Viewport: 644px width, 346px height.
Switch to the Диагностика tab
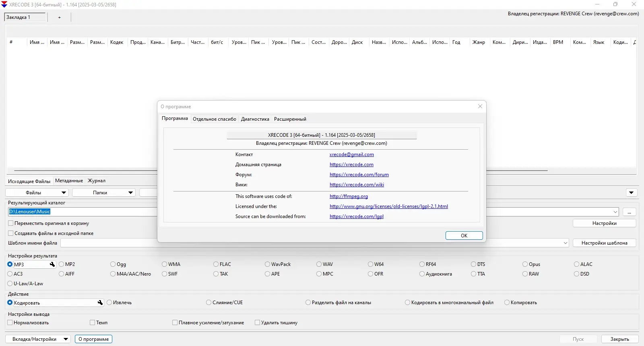[x=255, y=119]
